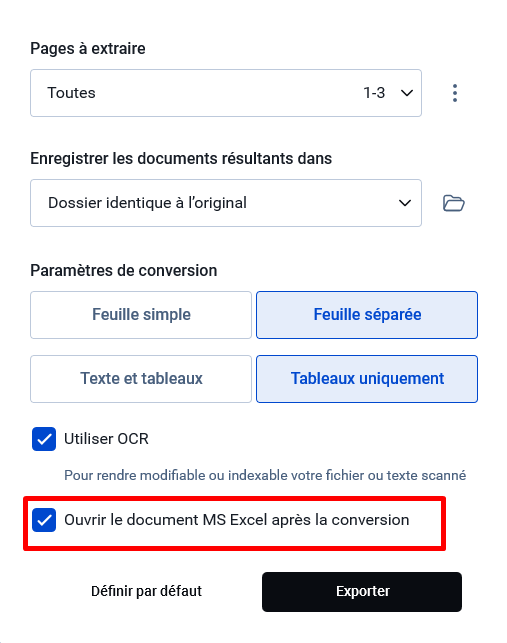The image size is (507, 643).
Task: Open the Dossier identique à l'original dropdown
Action: tap(226, 203)
